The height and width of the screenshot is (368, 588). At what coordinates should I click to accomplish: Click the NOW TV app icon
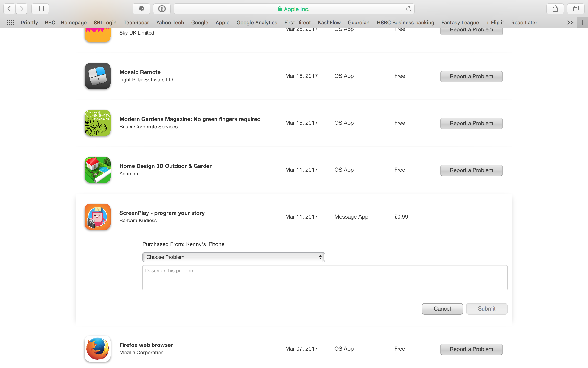(x=98, y=34)
